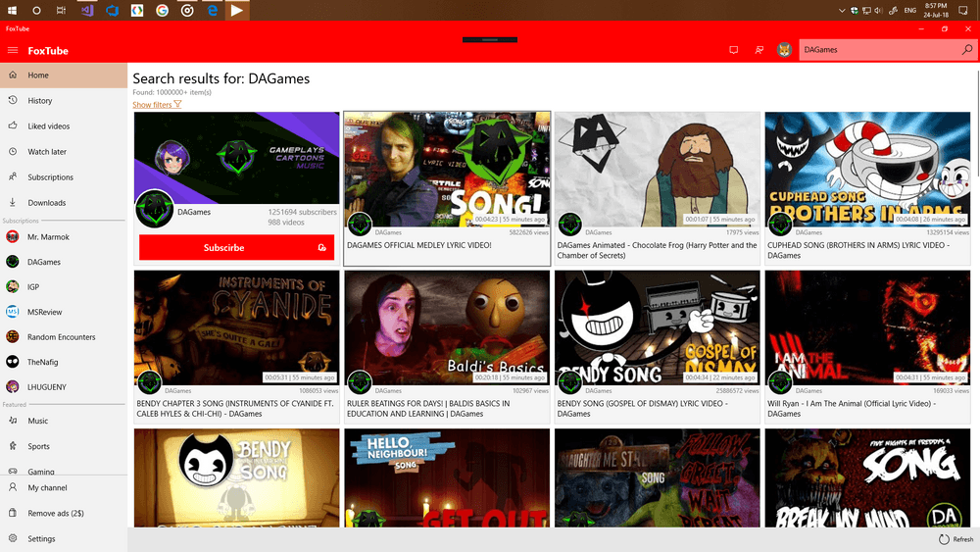980x552 pixels.
Task: Open the Random Encounters subscription channel
Action: pos(64,337)
